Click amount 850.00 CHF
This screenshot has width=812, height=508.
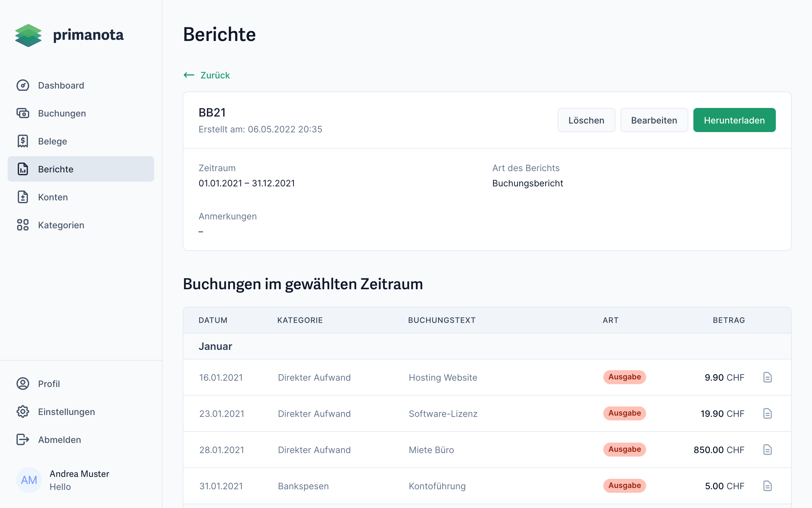pyautogui.click(x=719, y=450)
